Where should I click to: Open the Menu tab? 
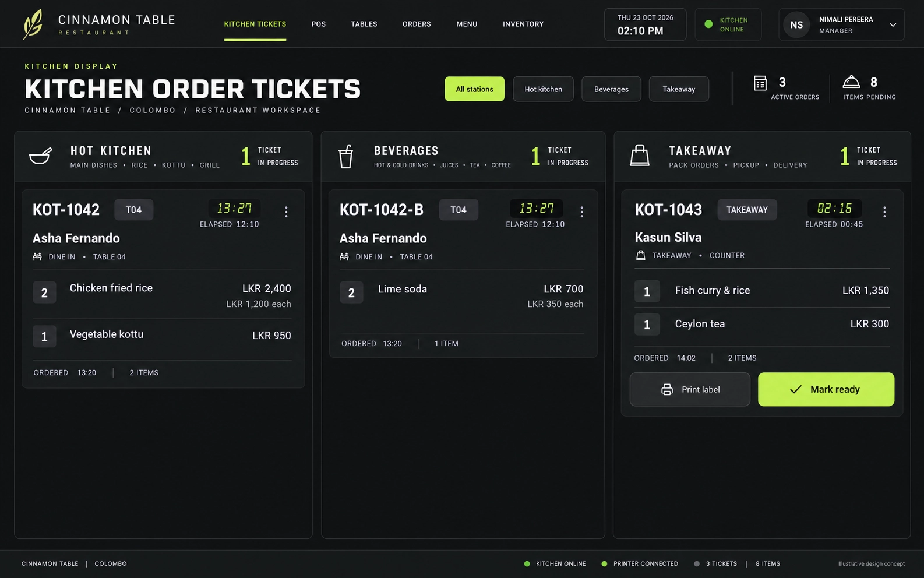pos(467,24)
